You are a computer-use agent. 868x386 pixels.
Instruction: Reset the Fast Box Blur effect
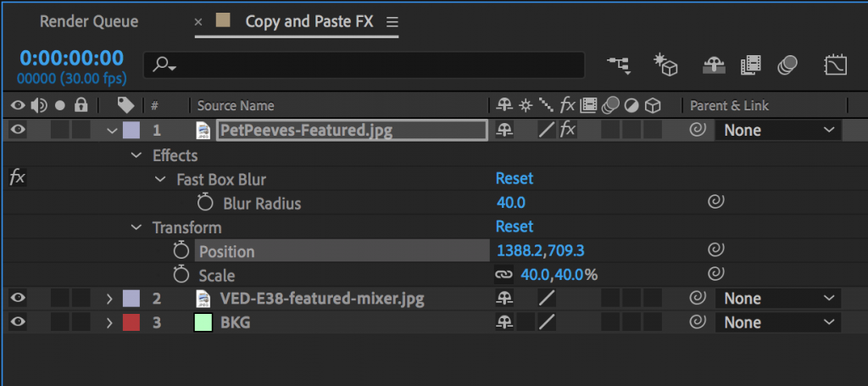pos(515,178)
